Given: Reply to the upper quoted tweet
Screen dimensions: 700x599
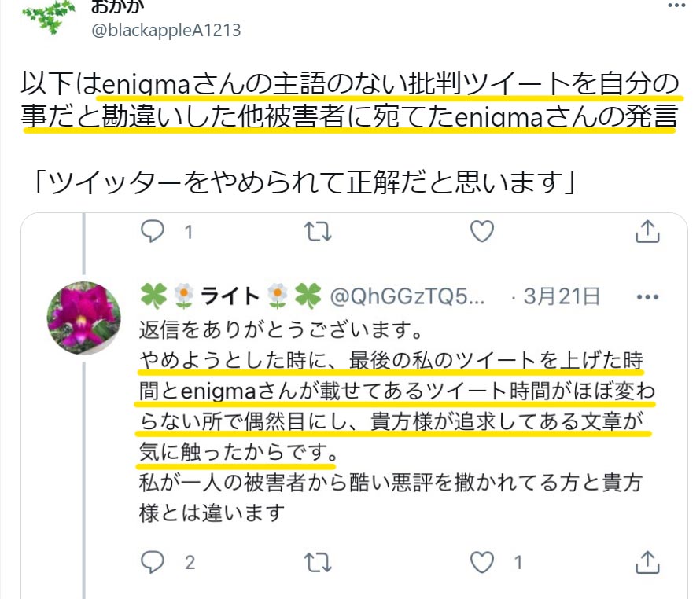Looking at the screenshot, I should 153,232.
